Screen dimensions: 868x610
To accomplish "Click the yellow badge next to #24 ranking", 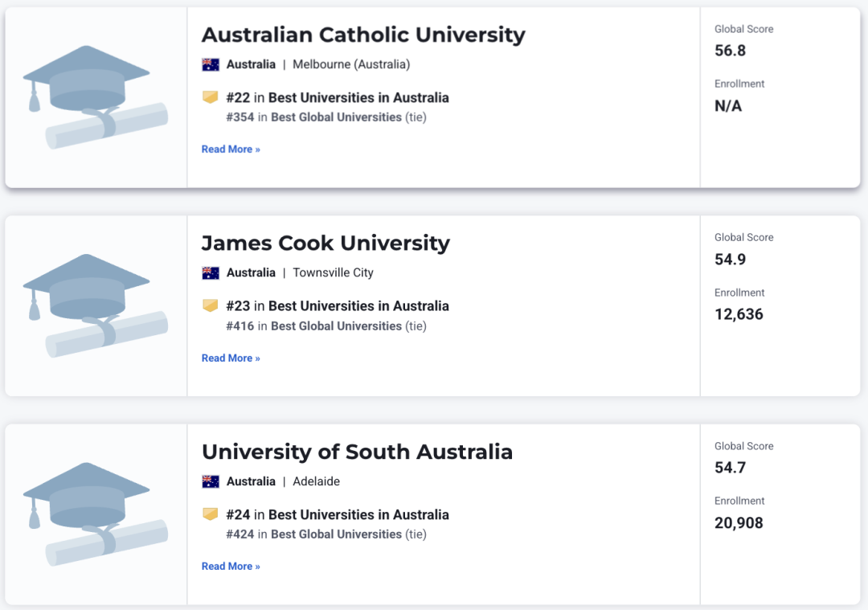I will (x=211, y=514).
